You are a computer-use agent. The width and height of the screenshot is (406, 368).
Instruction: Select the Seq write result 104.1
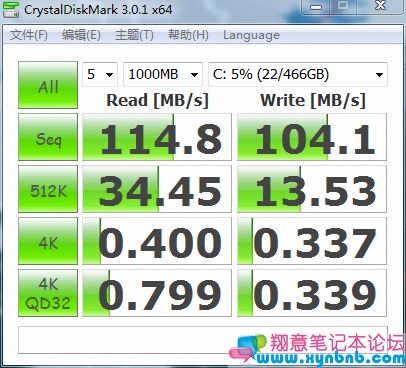coord(312,137)
